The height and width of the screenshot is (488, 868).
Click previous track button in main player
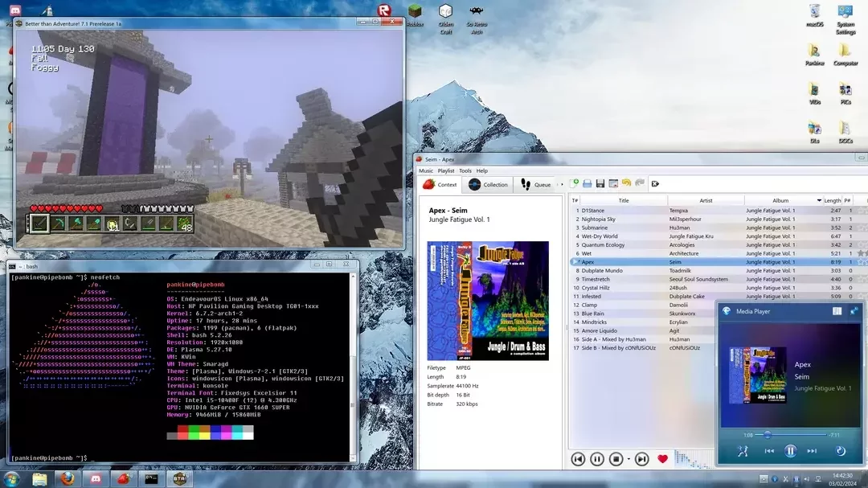578,459
